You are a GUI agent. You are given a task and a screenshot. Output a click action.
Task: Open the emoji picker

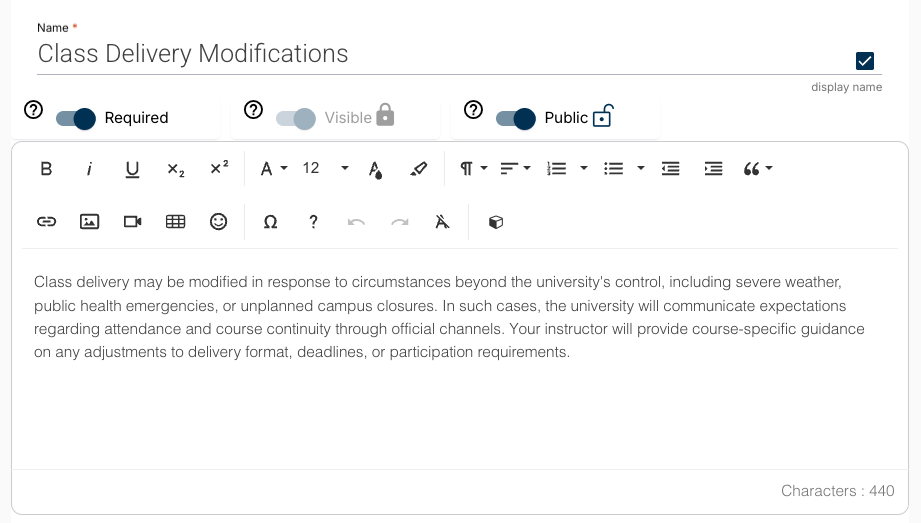point(218,222)
